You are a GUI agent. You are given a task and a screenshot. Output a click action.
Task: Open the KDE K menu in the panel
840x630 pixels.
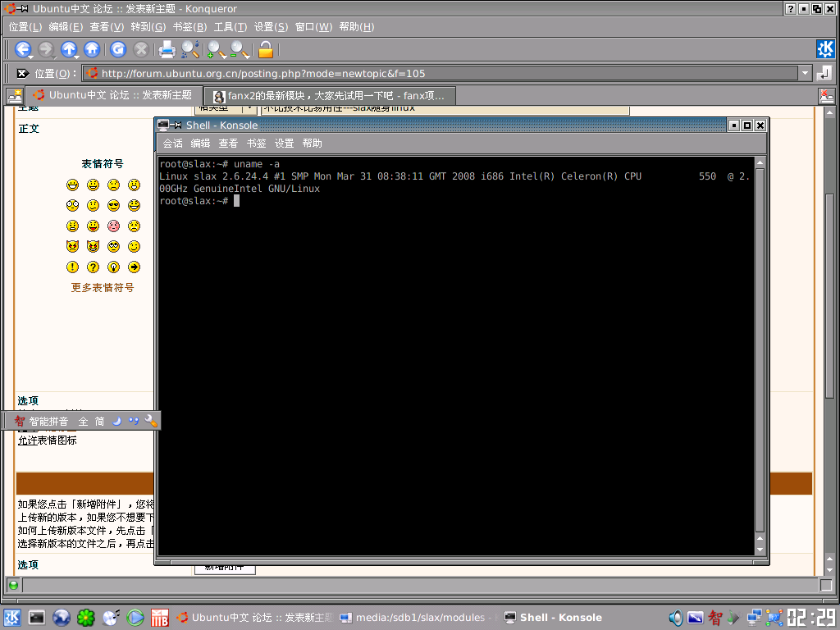(x=11, y=618)
